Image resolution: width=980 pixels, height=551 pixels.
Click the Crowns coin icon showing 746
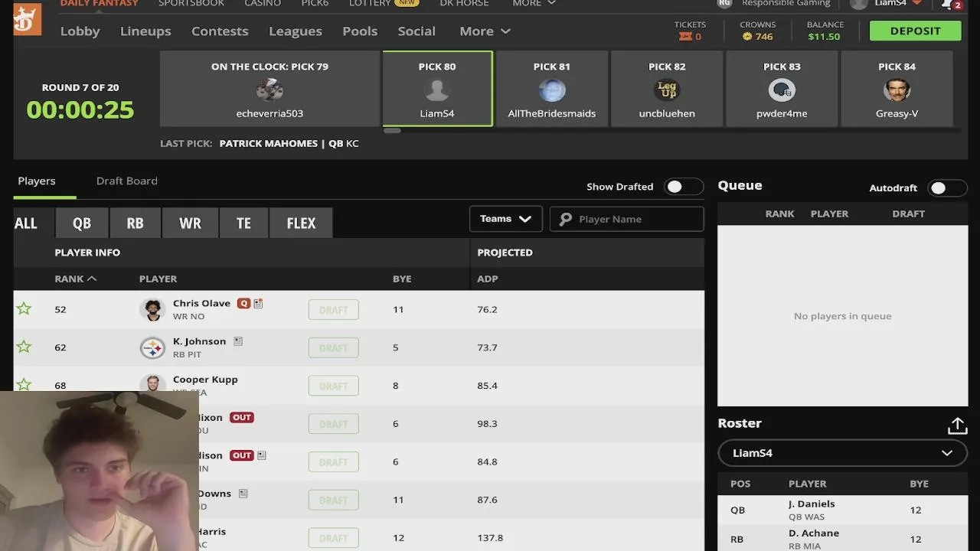pos(747,37)
